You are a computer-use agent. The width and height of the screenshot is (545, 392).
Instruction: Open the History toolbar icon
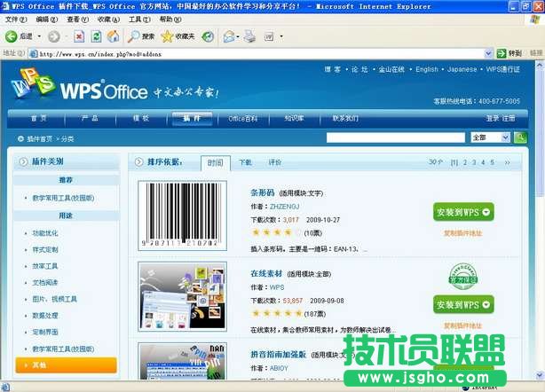click(208, 36)
